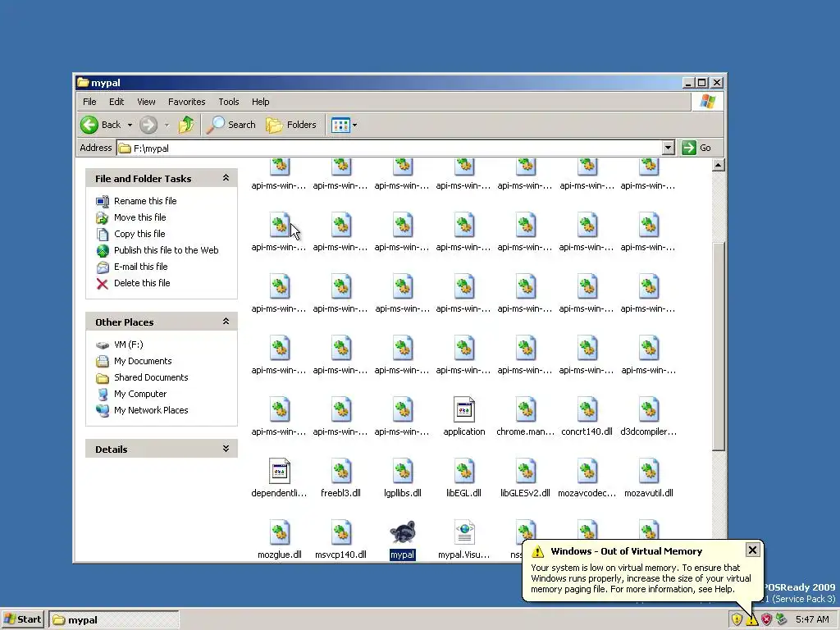This screenshot has width=840, height=630.
Task: Click the Start button
Action: 22,619
